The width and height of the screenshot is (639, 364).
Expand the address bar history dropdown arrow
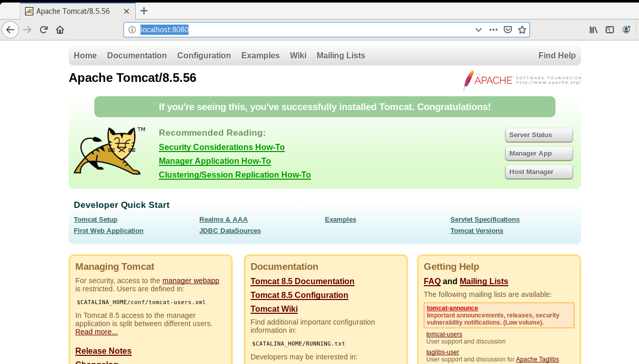[479, 30]
